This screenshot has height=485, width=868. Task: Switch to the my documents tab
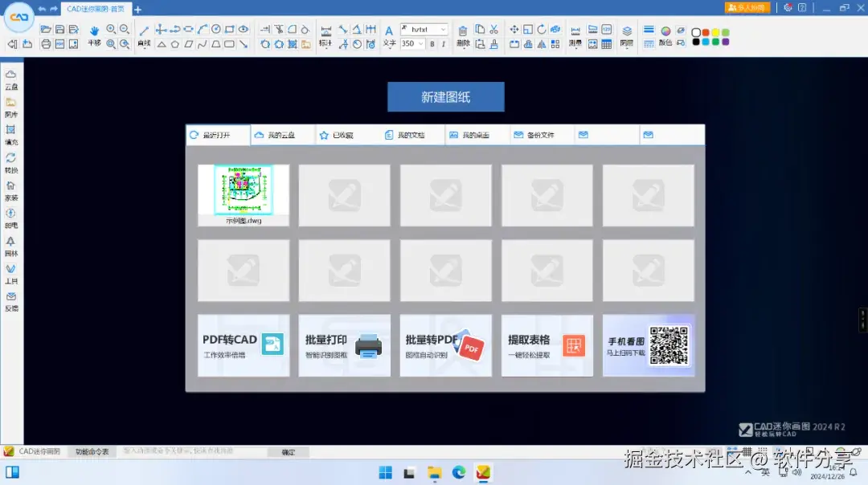tap(411, 135)
